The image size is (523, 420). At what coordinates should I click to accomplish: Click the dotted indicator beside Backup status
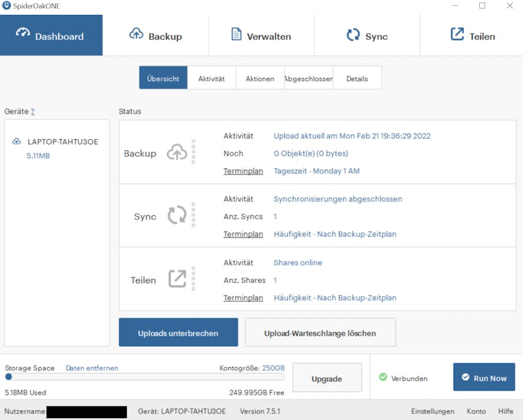pos(194,152)
